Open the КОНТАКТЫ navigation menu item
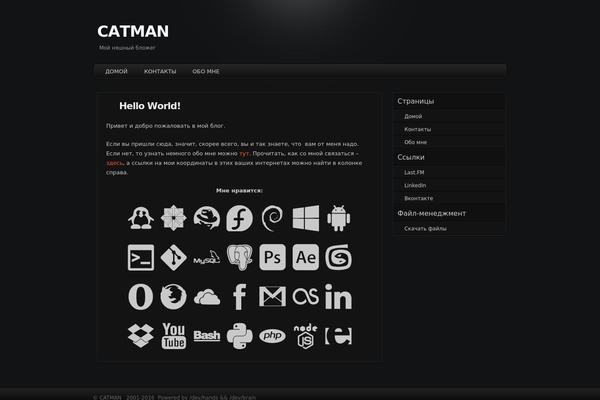600x400 pixels. click(x=160, y=71)
